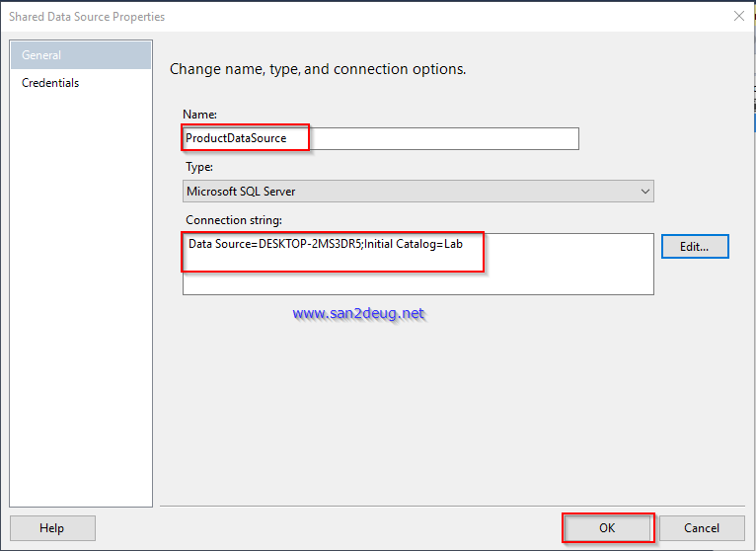Open the www.san2deug.net link

coord(358,313)
